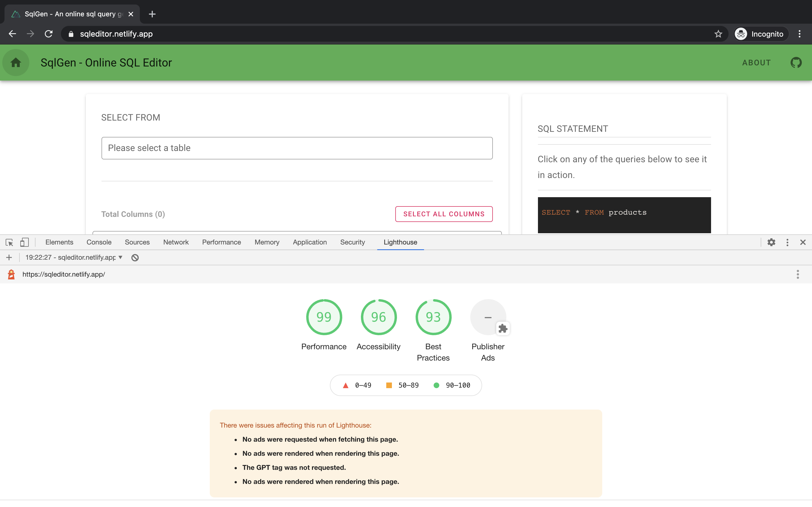The width and height of the screenshot is (812, 507).
Task: Click the Performance score gauge 99
Action: coord(324,317)
